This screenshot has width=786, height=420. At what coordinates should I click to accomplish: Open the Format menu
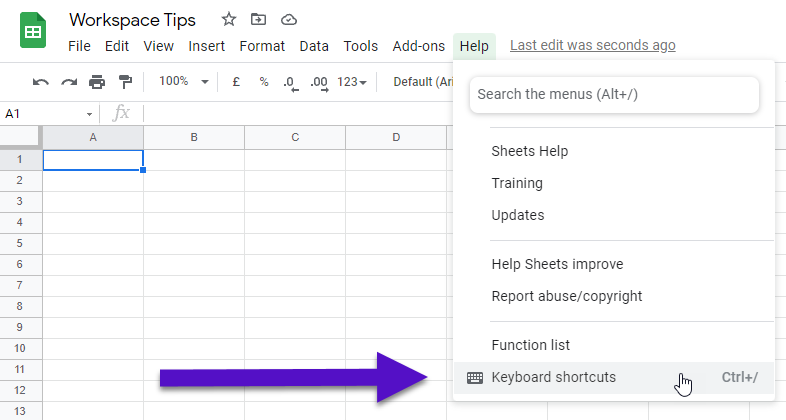(x=262, y=46)
